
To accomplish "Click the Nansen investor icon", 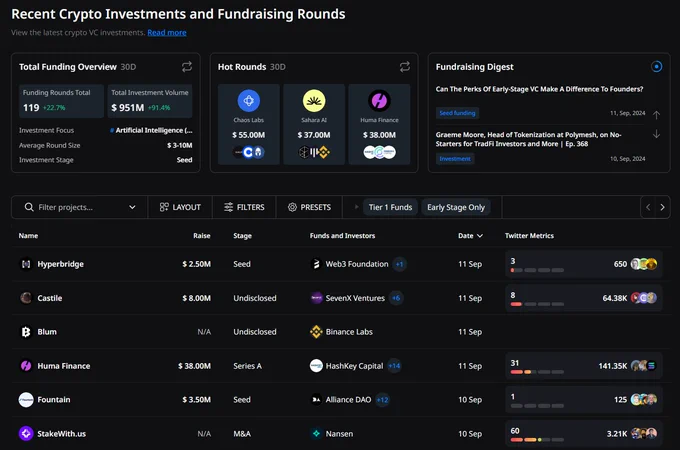I will pos(316,434).
